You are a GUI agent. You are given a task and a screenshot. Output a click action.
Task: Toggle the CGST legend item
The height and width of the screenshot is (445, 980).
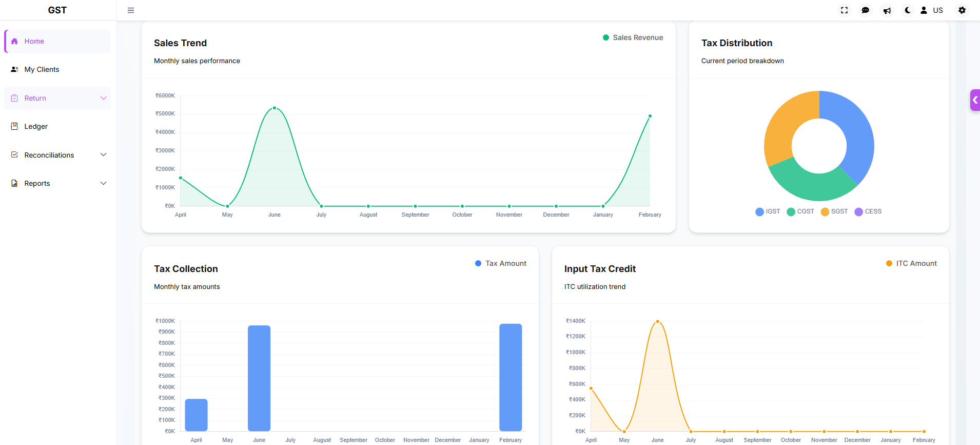(800, 211)
